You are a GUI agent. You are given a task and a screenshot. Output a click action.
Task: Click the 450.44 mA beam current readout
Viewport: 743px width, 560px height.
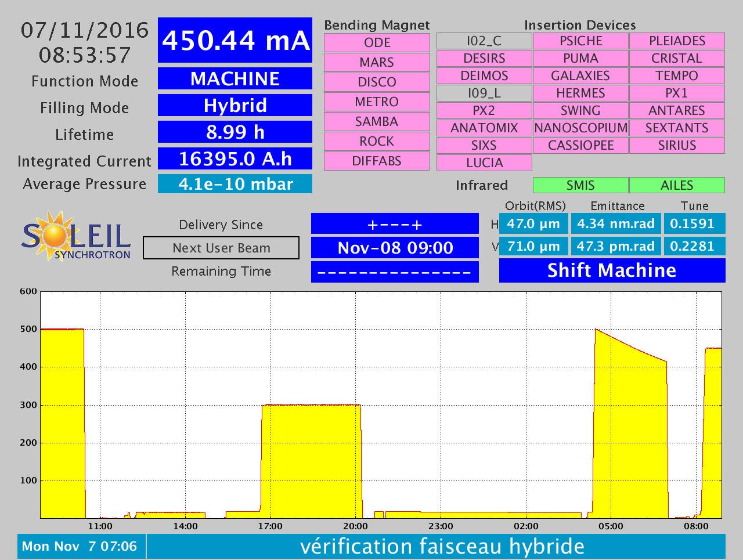tap(235, 40)
